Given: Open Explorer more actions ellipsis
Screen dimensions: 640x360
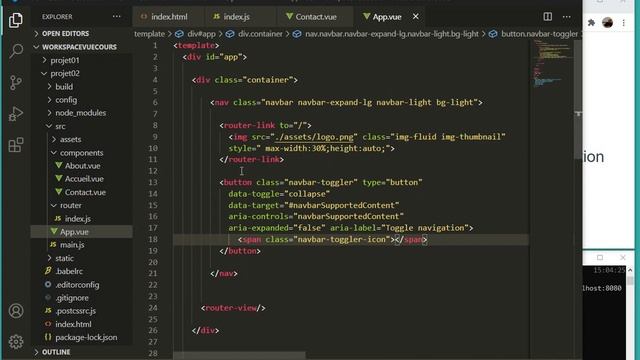Looking at the screenshot, I should tap(116, 17).
